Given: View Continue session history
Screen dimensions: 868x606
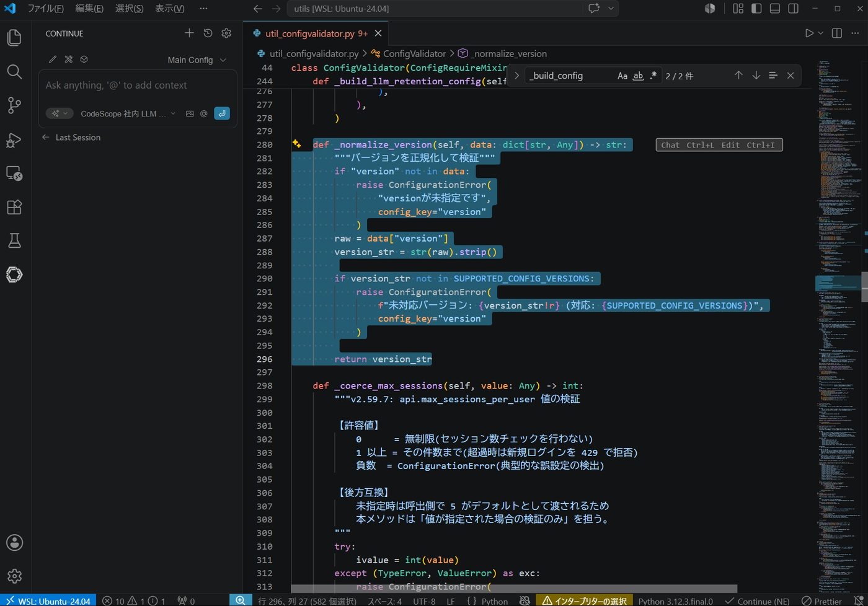Looking at the screenshot, I should click(208, 33).
